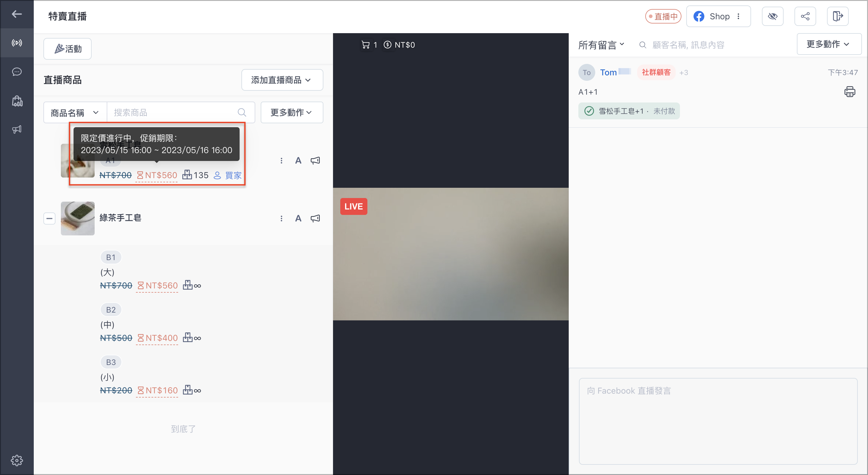The height and width of the screenshot is (475, 868).
Task: Open Facebook Shop three-dot menu
Action: 738,16
